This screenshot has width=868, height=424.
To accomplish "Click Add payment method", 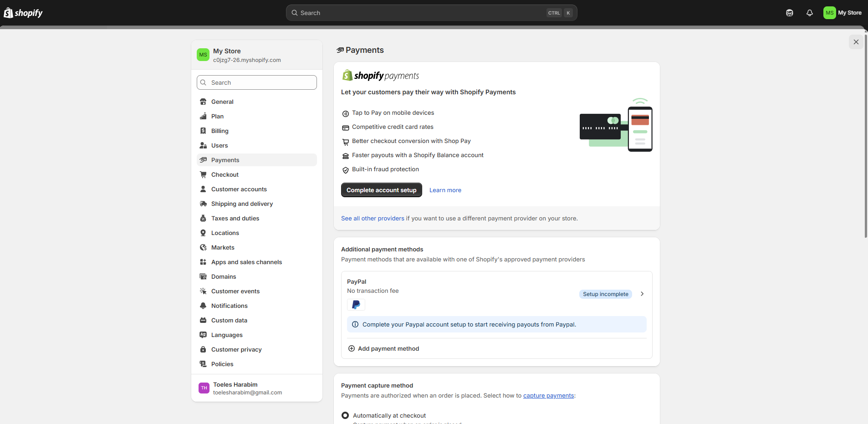I will pos(383,348).
